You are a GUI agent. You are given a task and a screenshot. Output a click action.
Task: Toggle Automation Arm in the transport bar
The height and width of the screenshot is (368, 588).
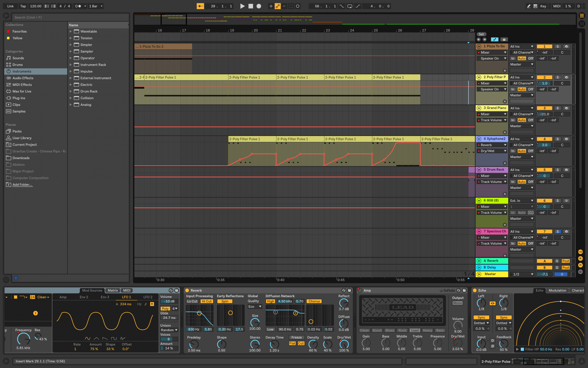coord(278,6)
